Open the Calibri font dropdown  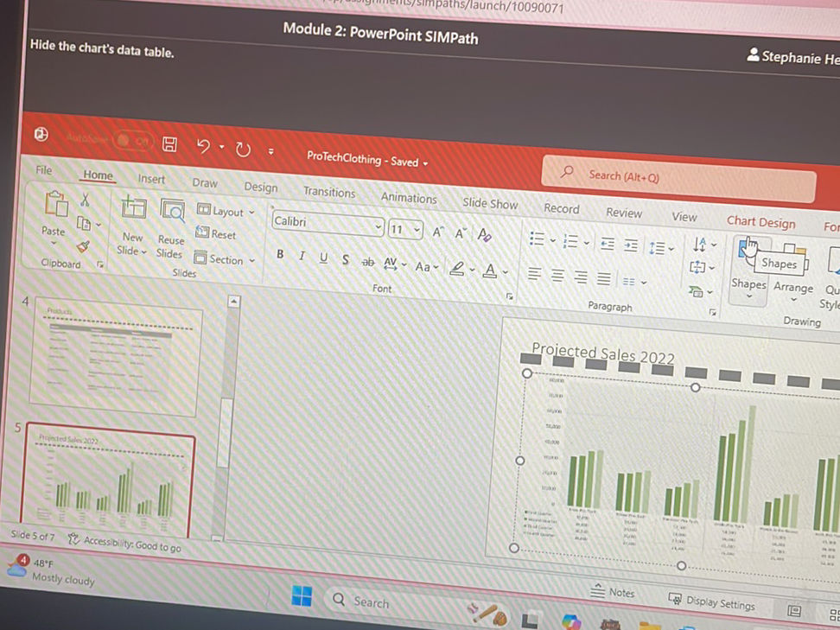(379, 226)
